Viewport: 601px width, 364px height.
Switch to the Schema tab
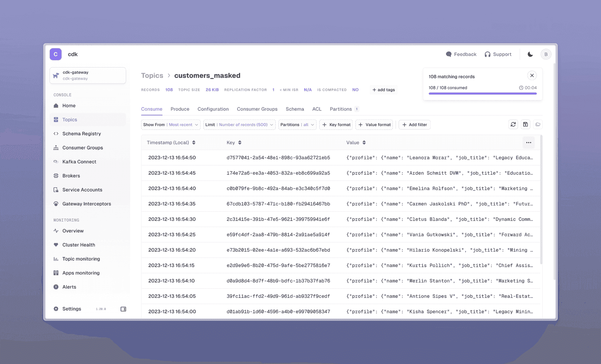[x=295, y=109]
